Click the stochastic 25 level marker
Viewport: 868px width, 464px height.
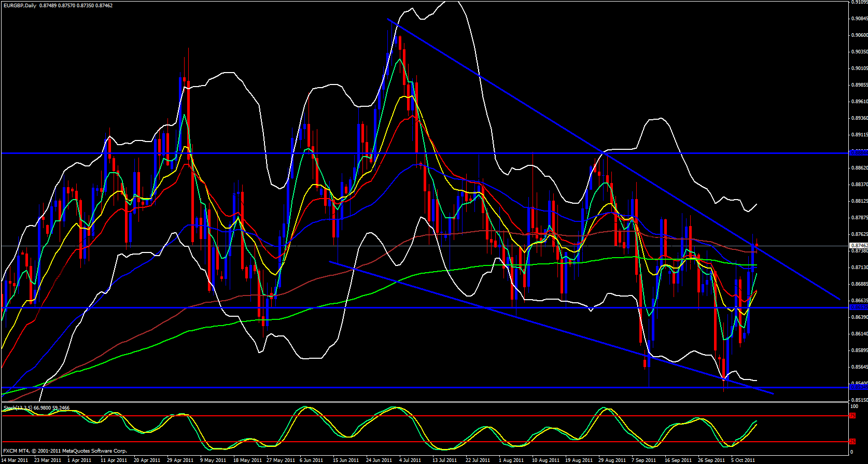point(852,442)
